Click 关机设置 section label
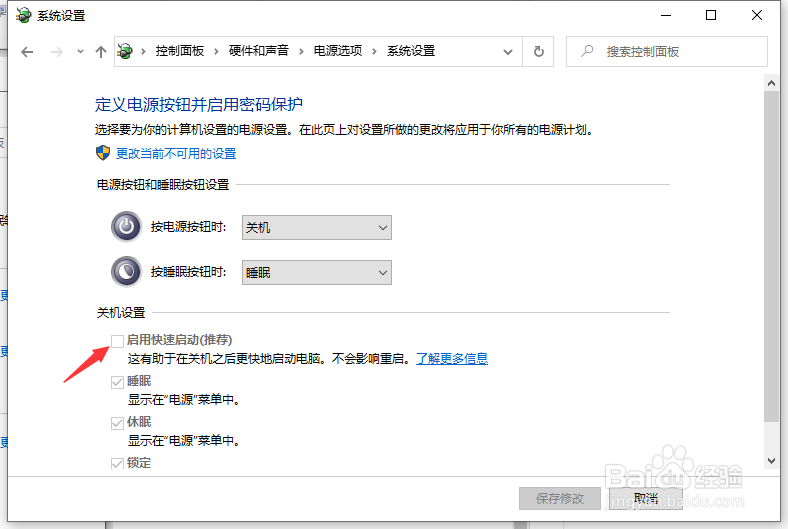The height and width of the screenshot is (529, 788). pos(121,313)
